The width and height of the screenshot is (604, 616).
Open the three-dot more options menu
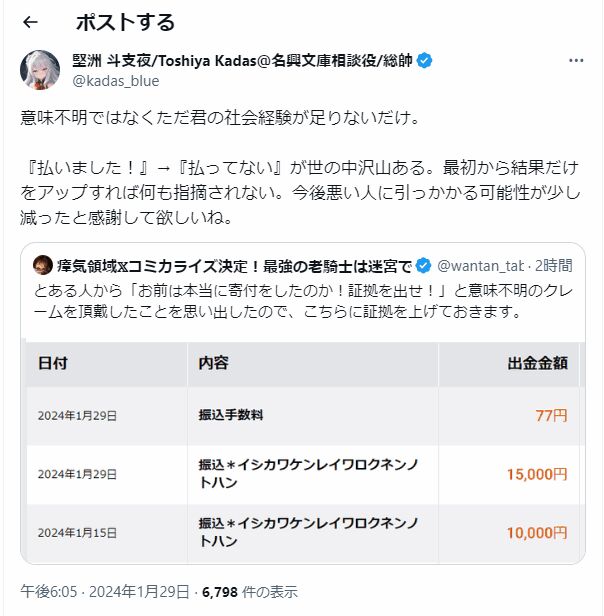[x=576, y=60]
